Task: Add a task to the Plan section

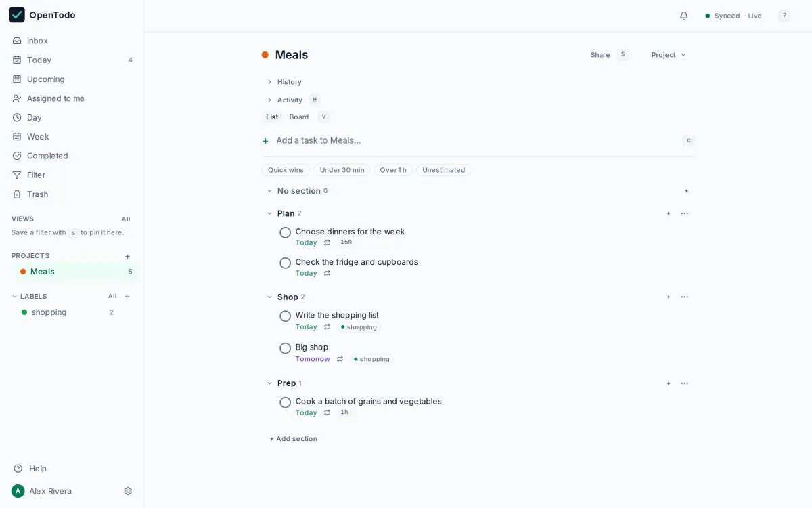Action: [669, 213]
